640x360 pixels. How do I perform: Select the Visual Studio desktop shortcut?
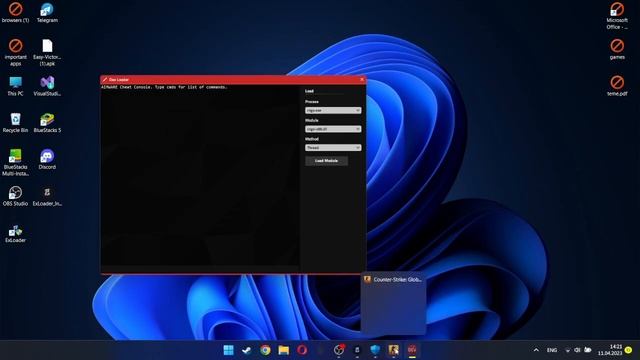(x=47, y=86)
